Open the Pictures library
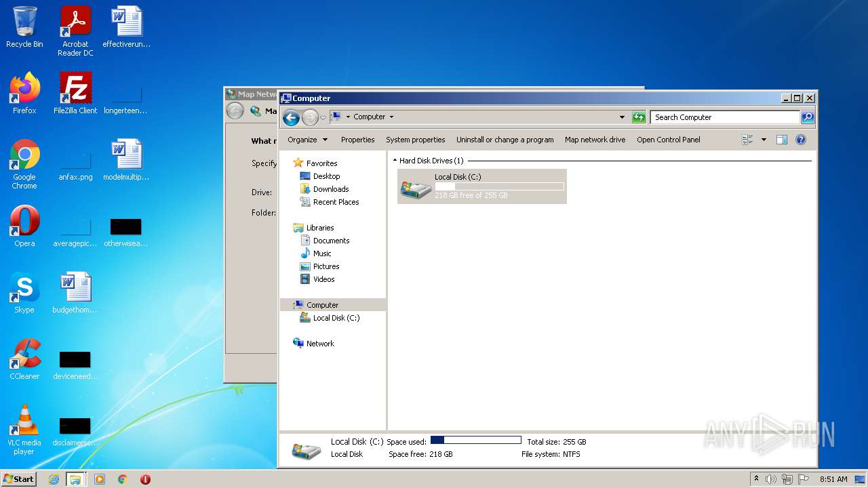The image size is (868, 488). click(x=325, y=266)
